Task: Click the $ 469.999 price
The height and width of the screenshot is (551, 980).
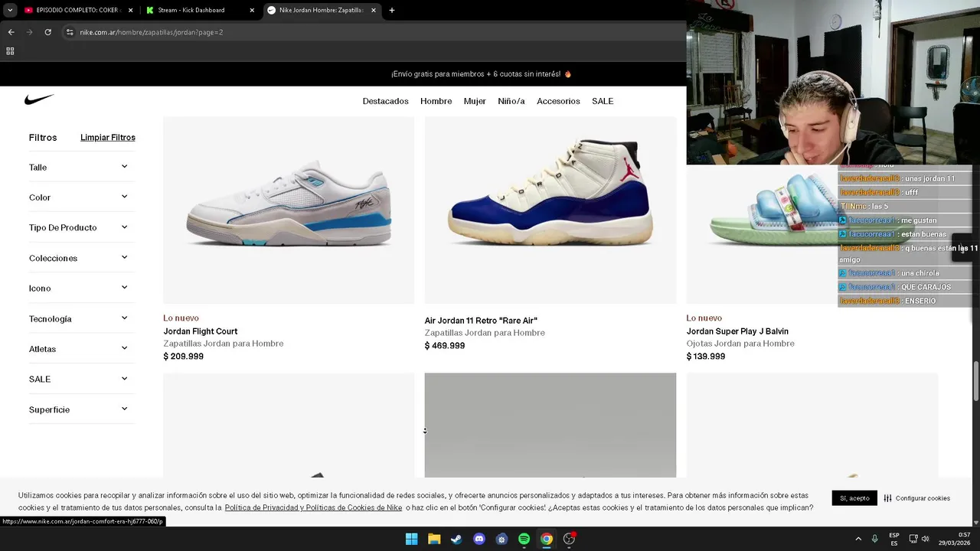Action: pyautogui.click(x=445, y=346)
